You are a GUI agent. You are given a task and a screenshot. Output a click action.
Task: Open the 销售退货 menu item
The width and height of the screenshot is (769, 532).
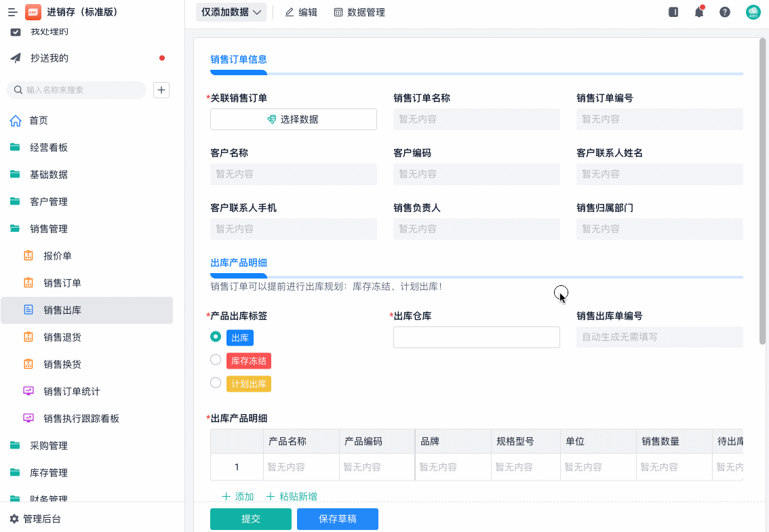[87, 337]
